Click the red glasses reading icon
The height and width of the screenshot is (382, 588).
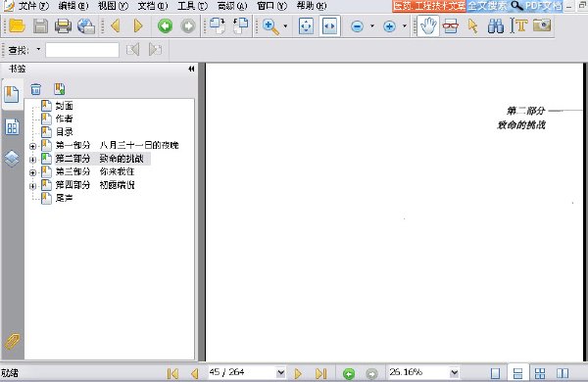tap(451, 26)
